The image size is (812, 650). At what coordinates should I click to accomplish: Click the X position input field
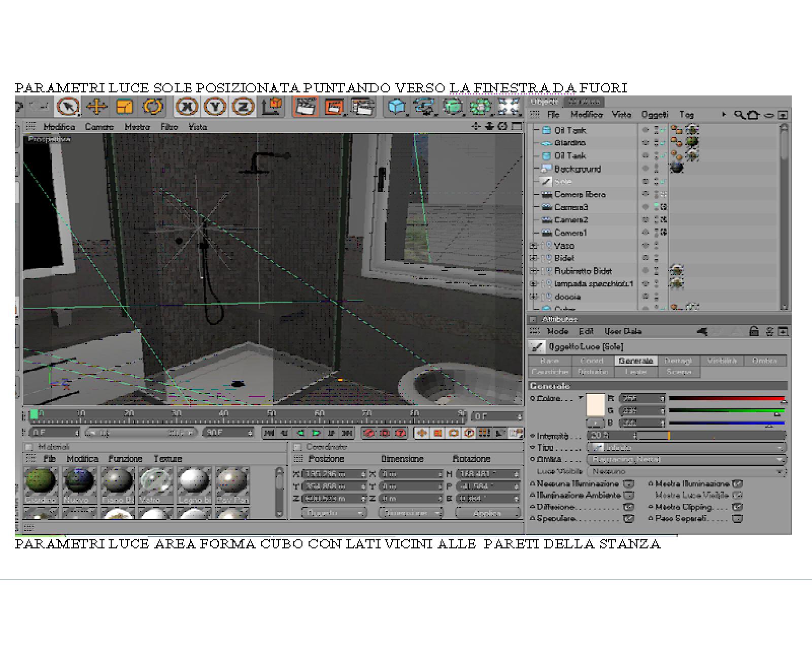point(333,474)
